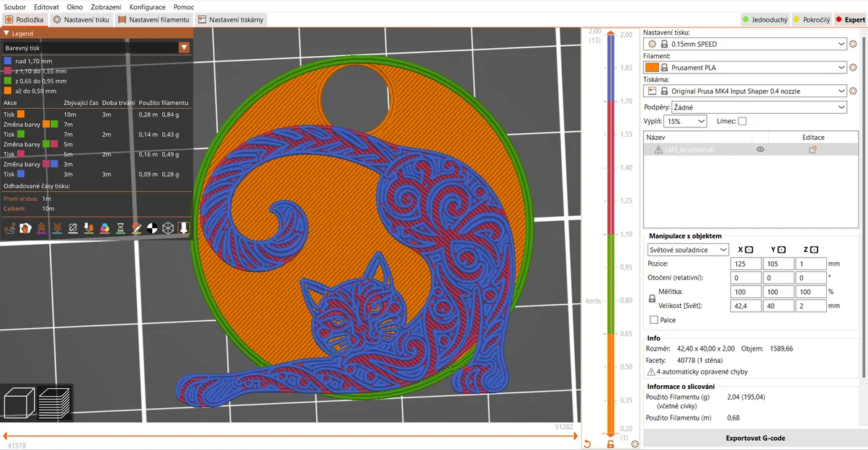
Task: Toggle layer slider lock icon
Action: coord(611,444)
